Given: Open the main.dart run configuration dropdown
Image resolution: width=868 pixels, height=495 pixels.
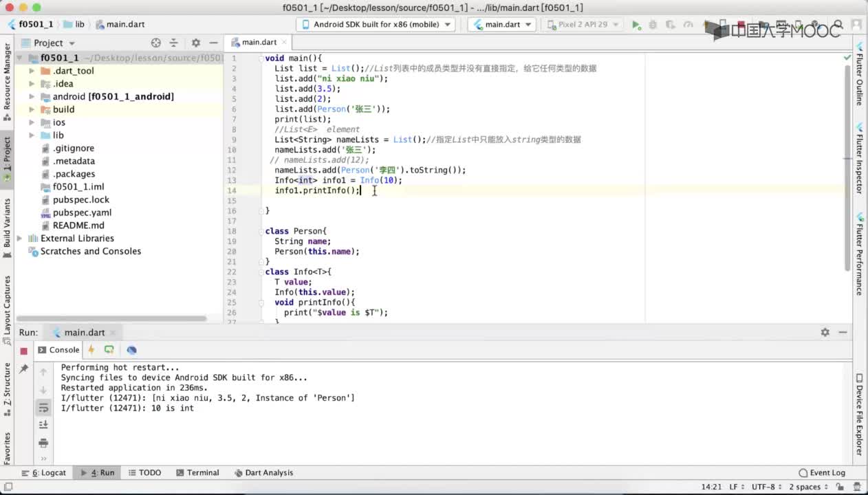Looking at the screenshot, I should 502,25.
